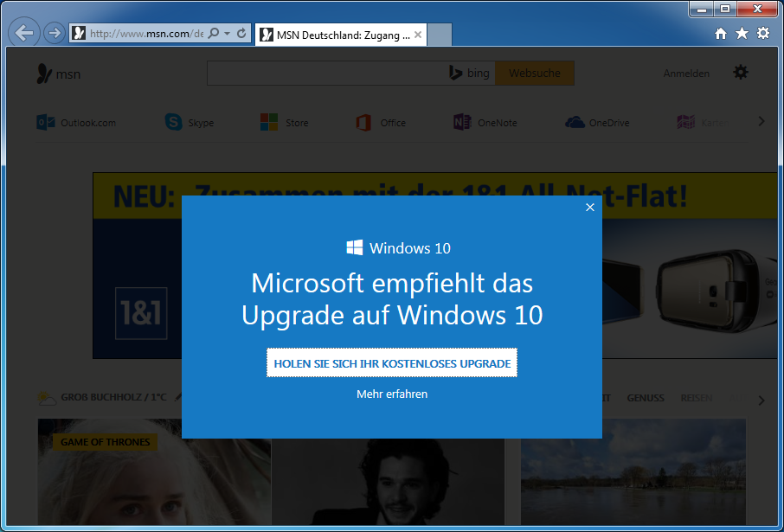Click the 1&1 logo in ad
784x532 pixels.
[x=141, y=313]
